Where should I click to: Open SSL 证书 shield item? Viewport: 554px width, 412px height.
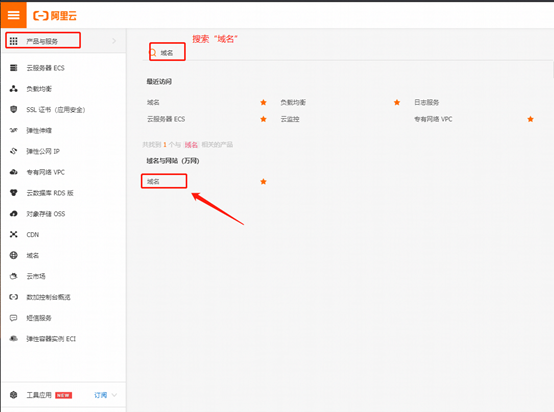pos(64,110)
